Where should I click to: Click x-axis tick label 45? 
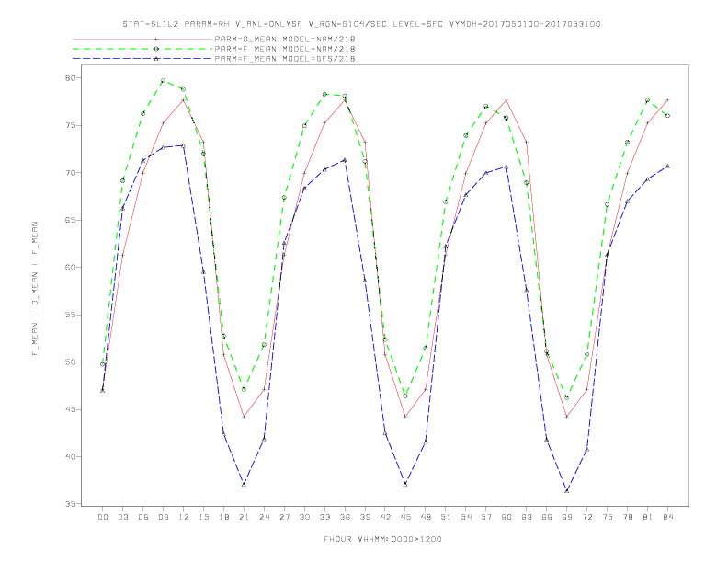coord(405,517)
